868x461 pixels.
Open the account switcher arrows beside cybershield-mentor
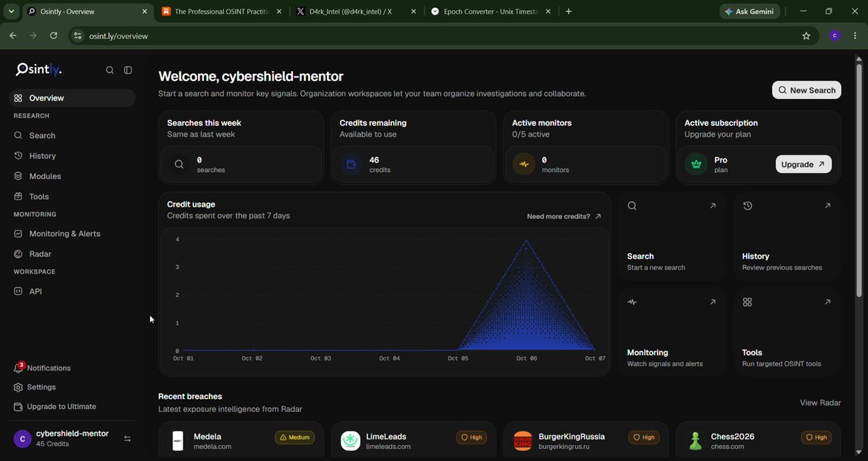click(127, 439)
